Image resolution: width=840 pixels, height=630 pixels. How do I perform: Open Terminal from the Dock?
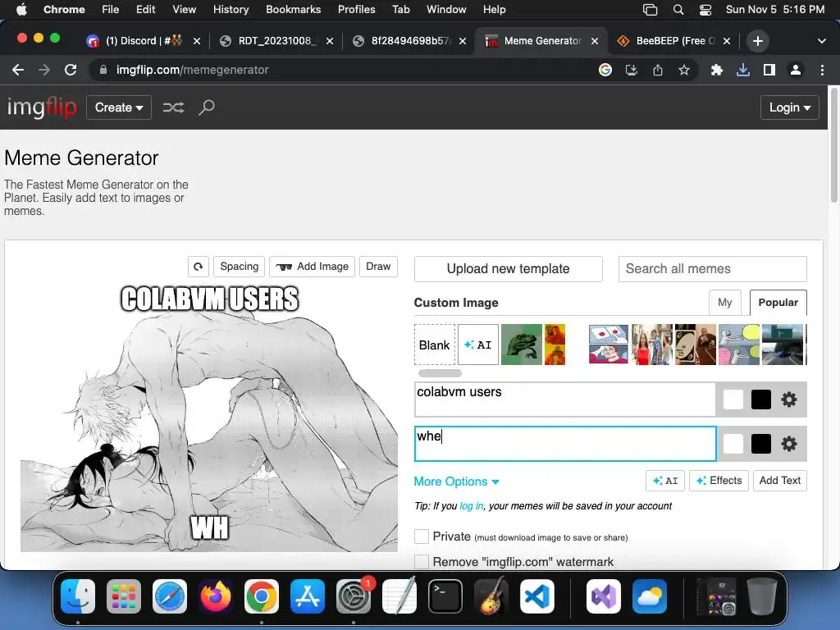coord(445,596)
